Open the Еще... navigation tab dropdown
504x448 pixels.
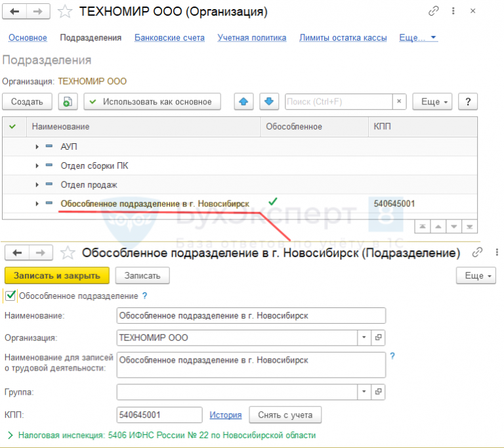418,37
